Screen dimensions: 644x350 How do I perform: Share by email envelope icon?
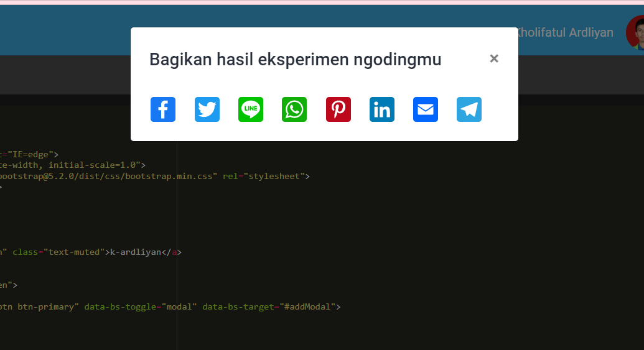[x=426, y=109]
